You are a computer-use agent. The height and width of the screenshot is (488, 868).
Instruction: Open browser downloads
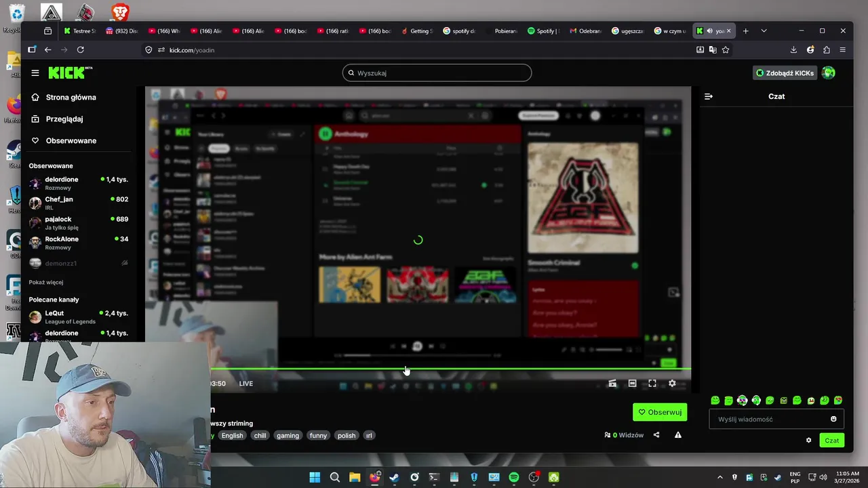click(x=793, y=49)
